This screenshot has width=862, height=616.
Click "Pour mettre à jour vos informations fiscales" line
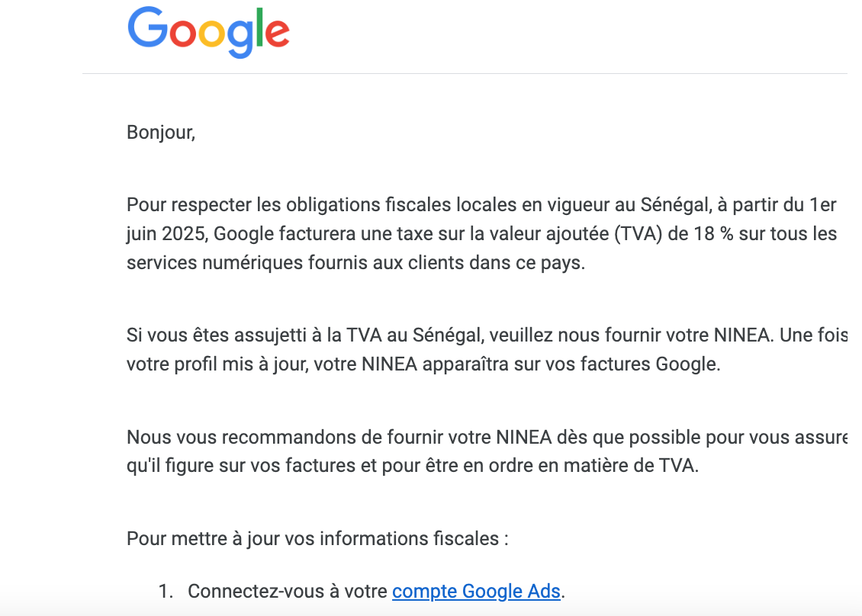pyautogui.click(x=317, y=539)
